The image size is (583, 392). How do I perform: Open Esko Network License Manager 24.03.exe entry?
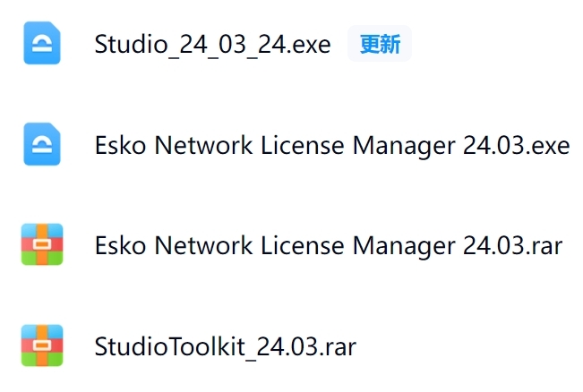(331, 145)
